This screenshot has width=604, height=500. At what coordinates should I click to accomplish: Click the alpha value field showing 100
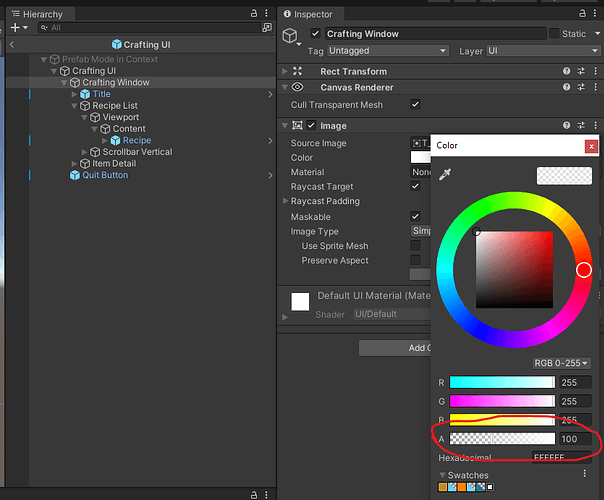575,438
